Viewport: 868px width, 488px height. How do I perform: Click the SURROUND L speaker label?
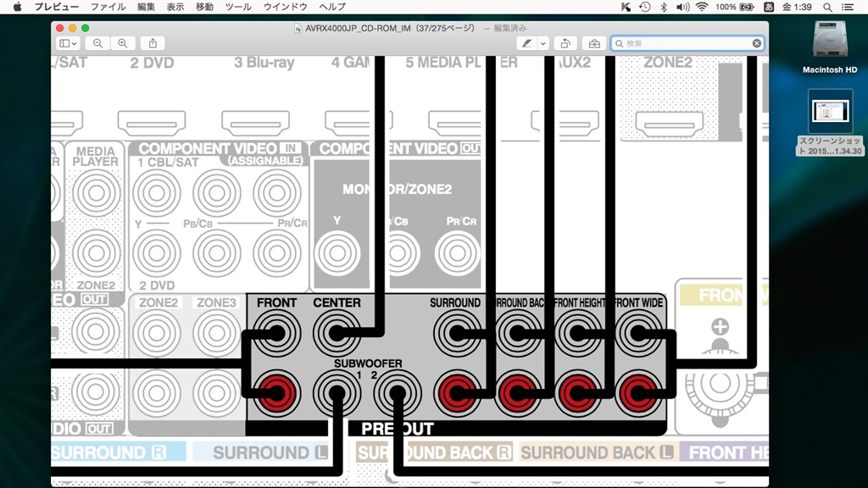[x=270, y=452]
